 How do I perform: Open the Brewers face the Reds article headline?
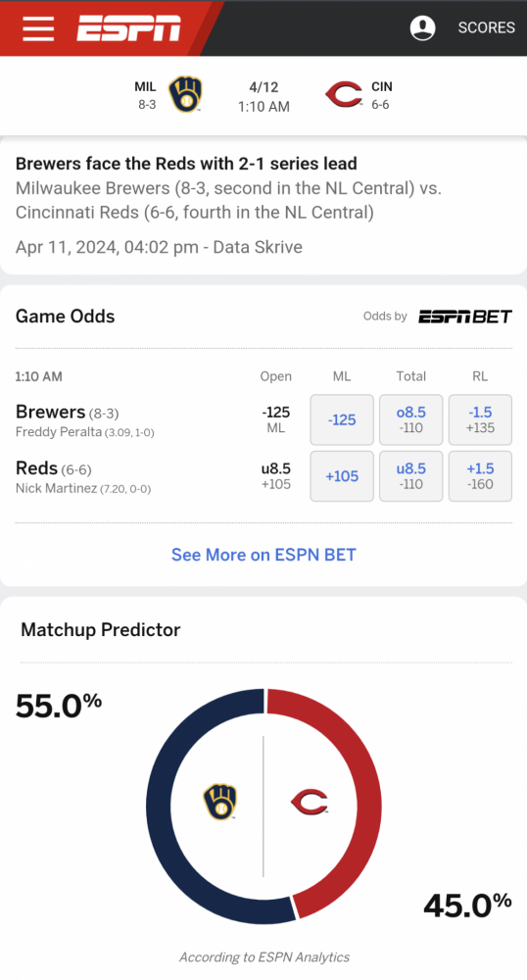186,164
